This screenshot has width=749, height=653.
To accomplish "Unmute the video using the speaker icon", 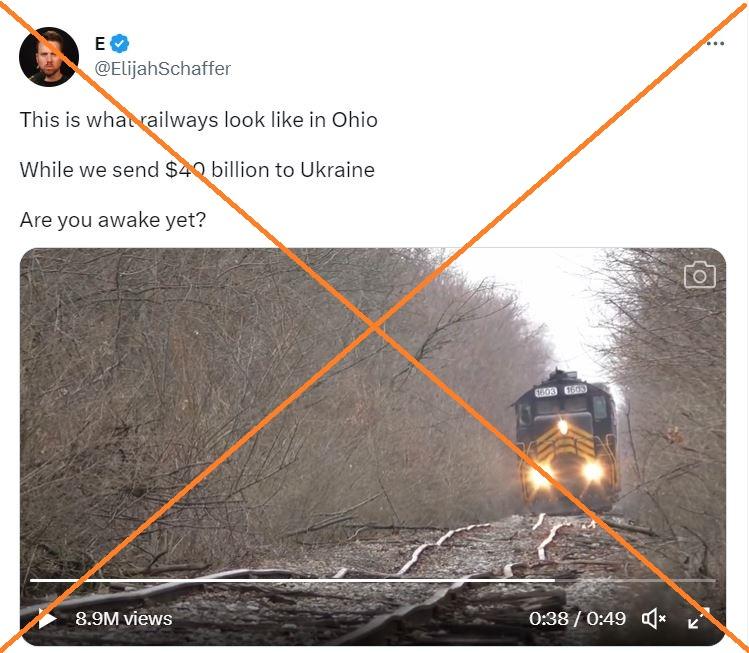I will tap(653, 619).
